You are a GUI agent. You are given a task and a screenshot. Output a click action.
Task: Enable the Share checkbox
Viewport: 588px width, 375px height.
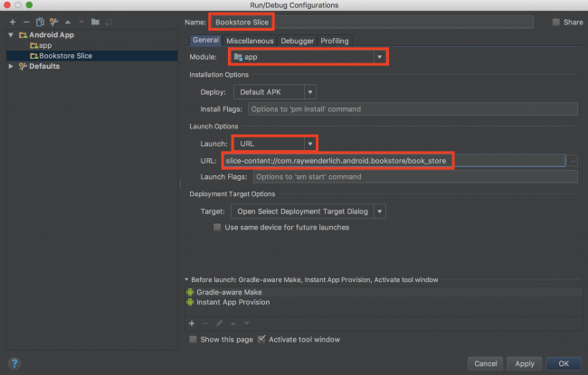pos(556,22)
